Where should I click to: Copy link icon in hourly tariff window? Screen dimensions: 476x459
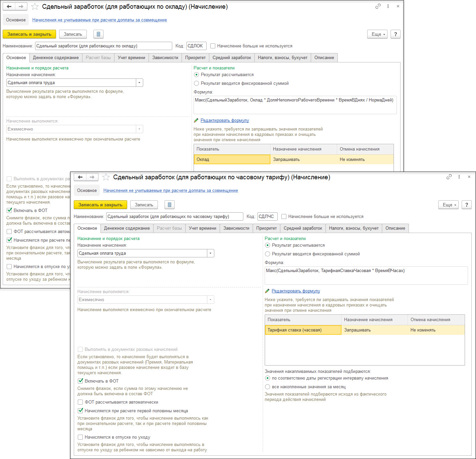click(x=449, y=177)
